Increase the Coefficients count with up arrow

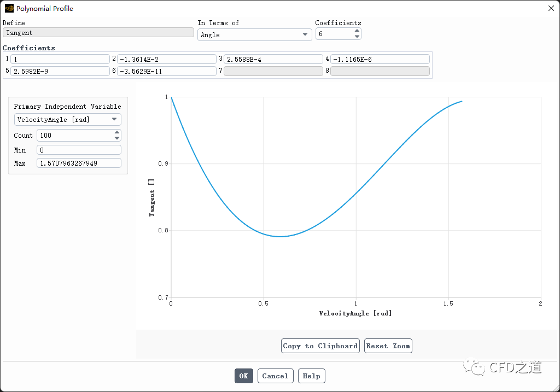pos(357,31)
